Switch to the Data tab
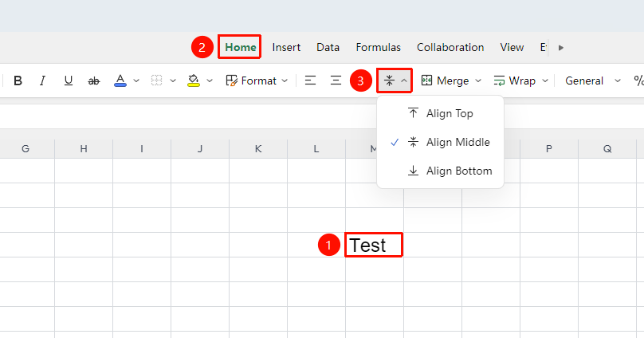The image size is (644, 338). coord(328,47)
